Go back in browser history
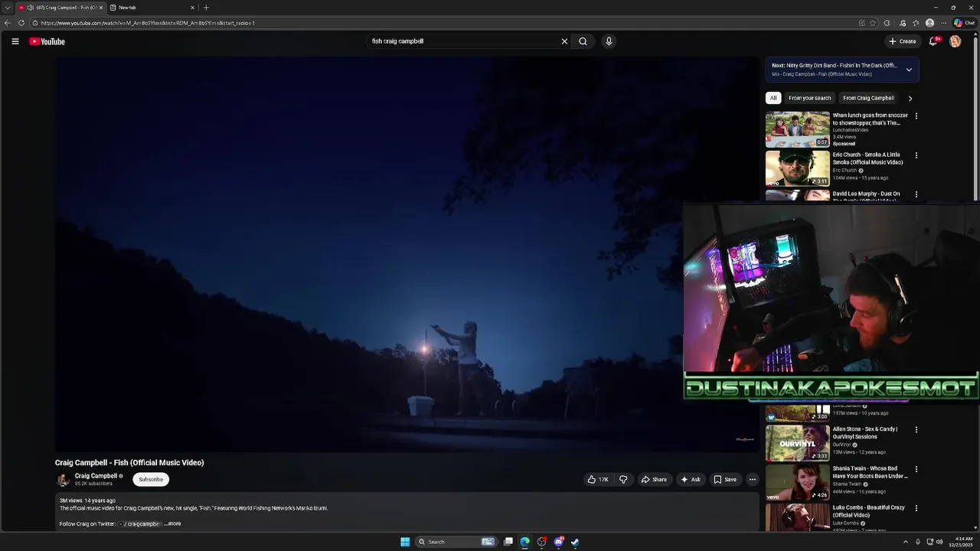The height and width of the screenshot is (551, 980). (8, 23)
